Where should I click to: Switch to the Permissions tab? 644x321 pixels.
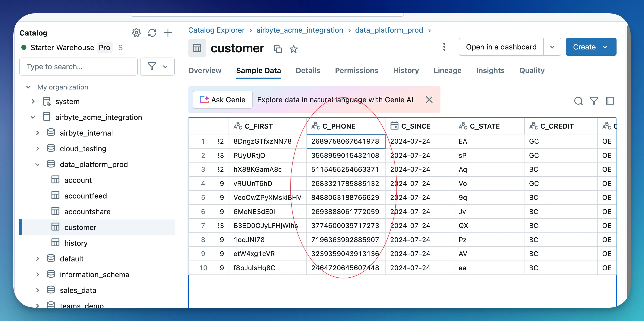click(356, 71)
